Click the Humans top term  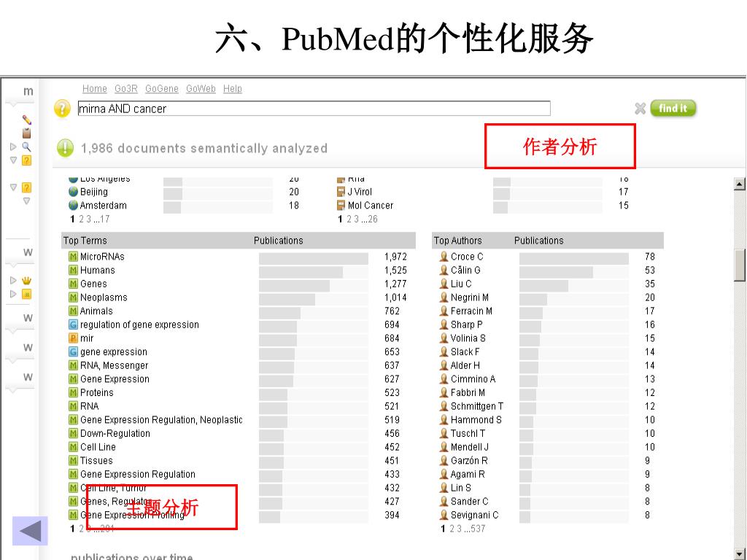[x=98, y=271]
